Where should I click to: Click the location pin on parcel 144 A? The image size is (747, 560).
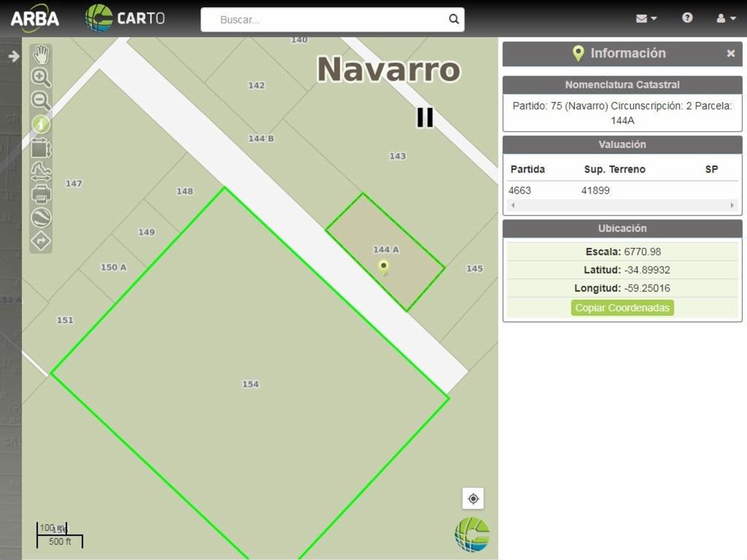click(x=383, y=267)
